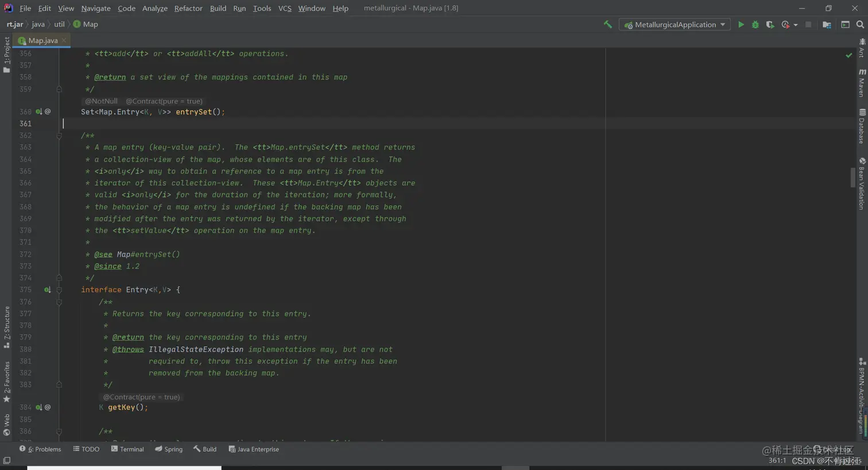Click the rt.jar breadcrumb
The height and width of the screenshot is (470, 868).
(15, 24)
